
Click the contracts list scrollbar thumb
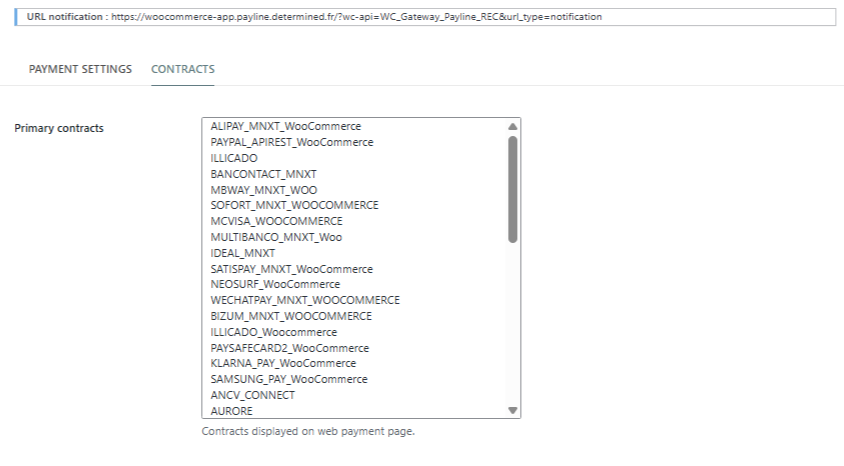(512, 189)
